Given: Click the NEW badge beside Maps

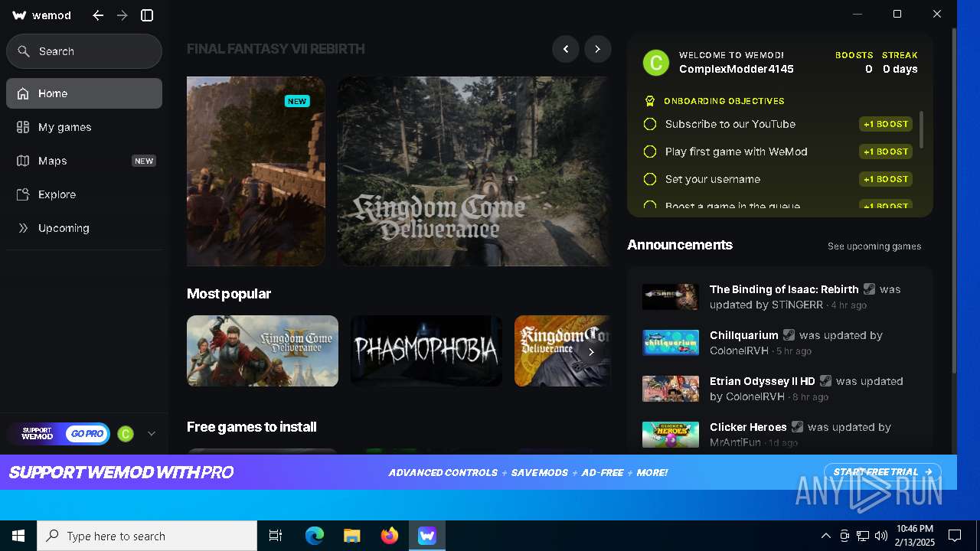Looking at the screenshot, I should tap(144, 161).
